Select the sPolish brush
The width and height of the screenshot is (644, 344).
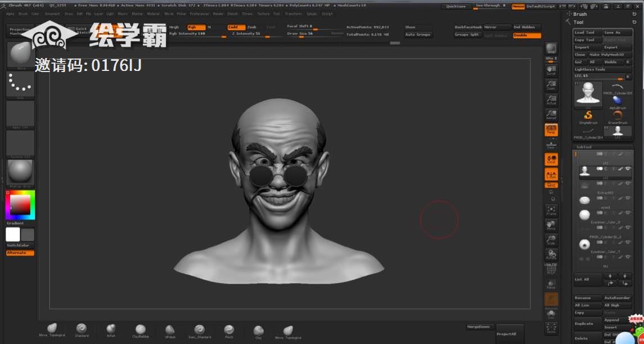click(170, 330)
